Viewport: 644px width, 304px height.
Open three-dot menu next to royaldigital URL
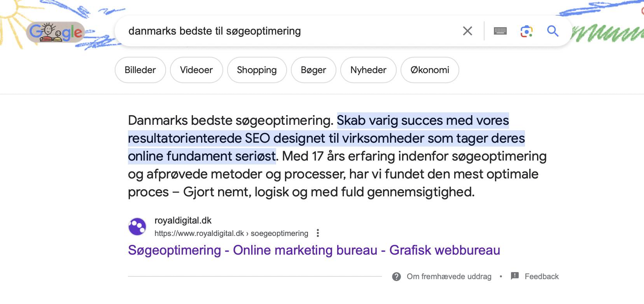click(318, 233)
